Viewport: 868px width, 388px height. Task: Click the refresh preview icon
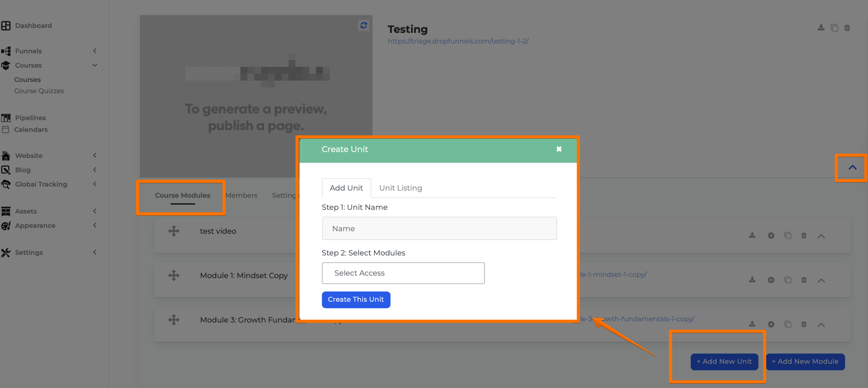click(x=363, y=25)
